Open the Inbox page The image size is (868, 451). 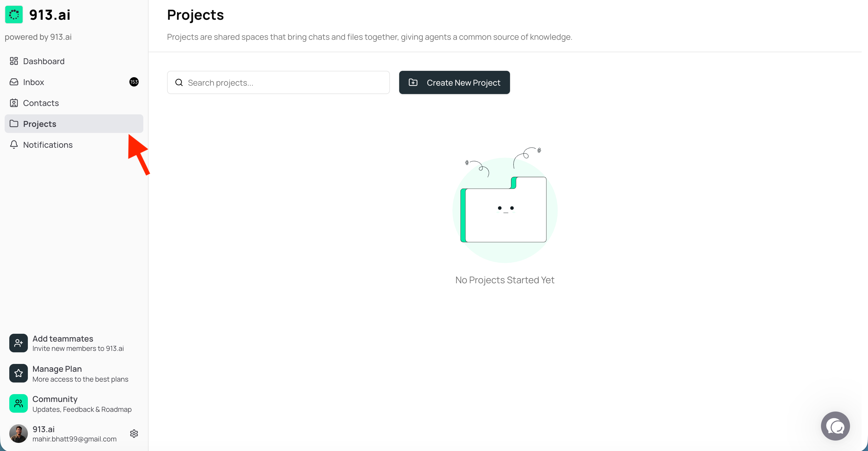[x=33, y=82]
